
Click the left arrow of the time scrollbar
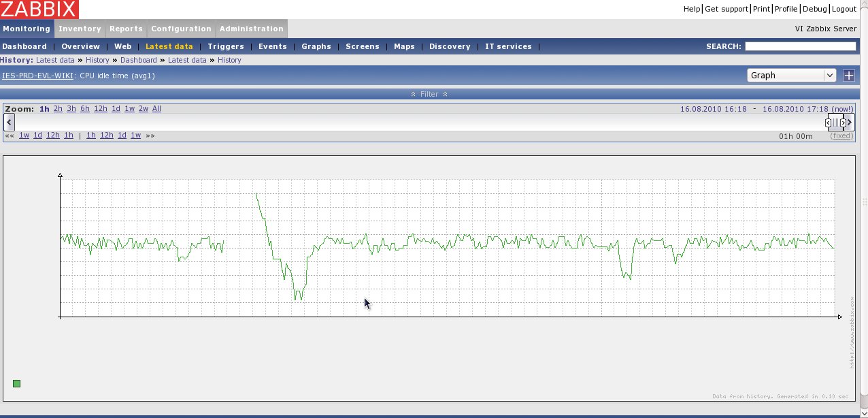9,123
